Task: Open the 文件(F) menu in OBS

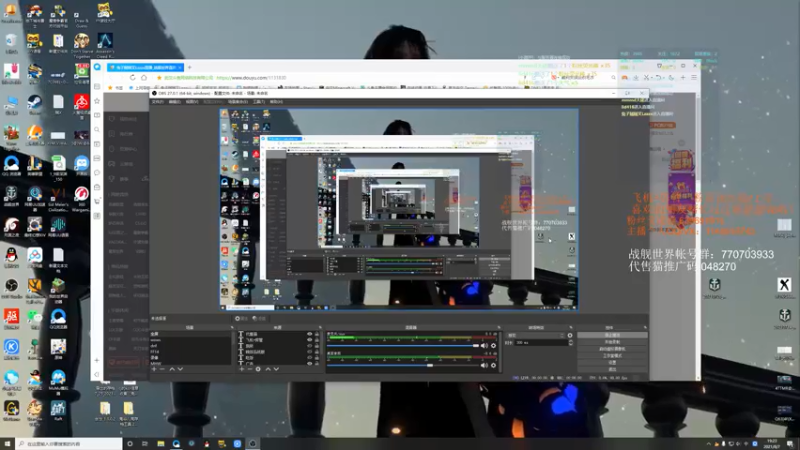Action: [x=158, y=102]
